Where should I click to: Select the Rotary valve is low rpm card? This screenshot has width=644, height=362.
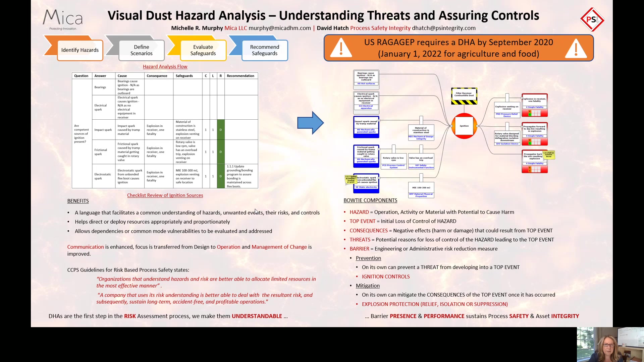click(393, 161)
